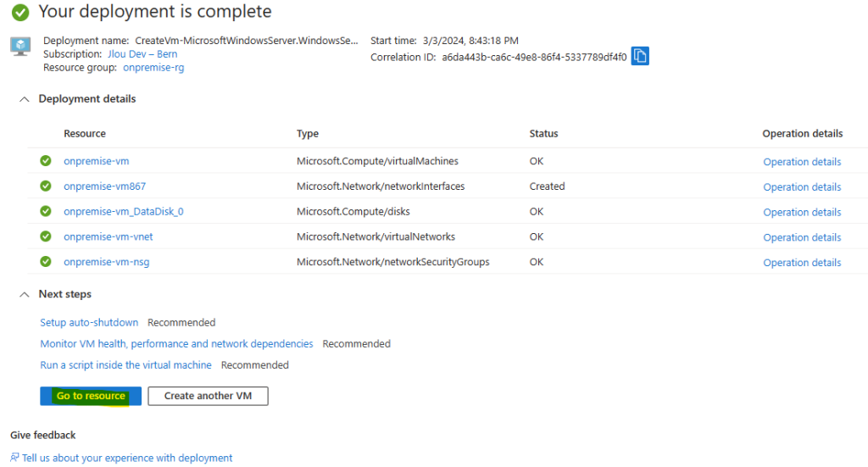868x467 pixels.
Task: Click green status icon beside onpremise-vm-vnet
Action: tap(46, 236)
